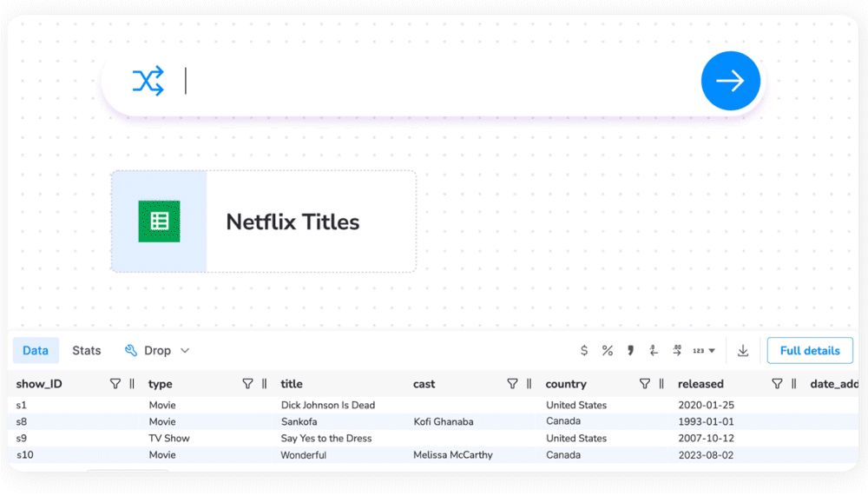Click the title Say Yes to the Dress
This screenshot has width=868, height=496.
click(x=326, y=439)
